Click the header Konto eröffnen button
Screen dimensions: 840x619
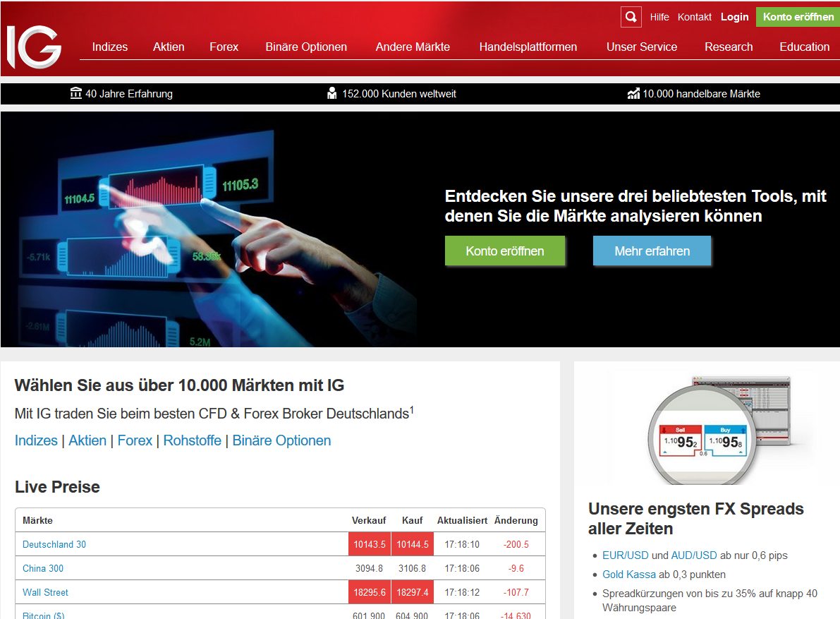tap(798, 17)
